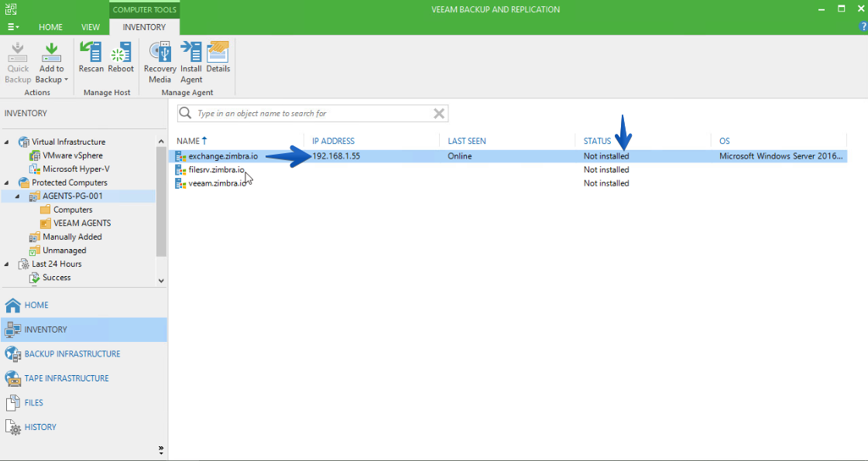Click the inventory tree scroll down arrow
868x461 pixels.
[x=161, y=280]
